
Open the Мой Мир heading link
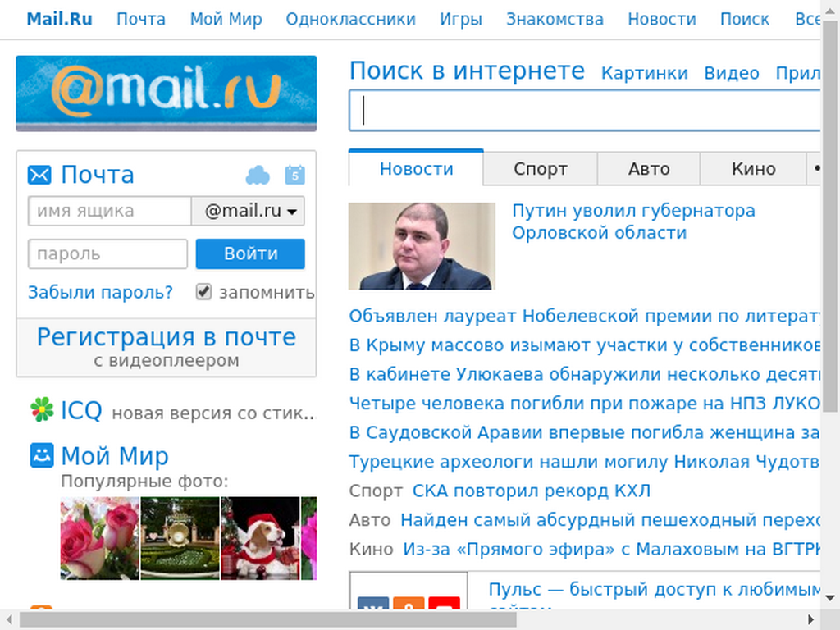pyautogui.click(x=115, y=456)
